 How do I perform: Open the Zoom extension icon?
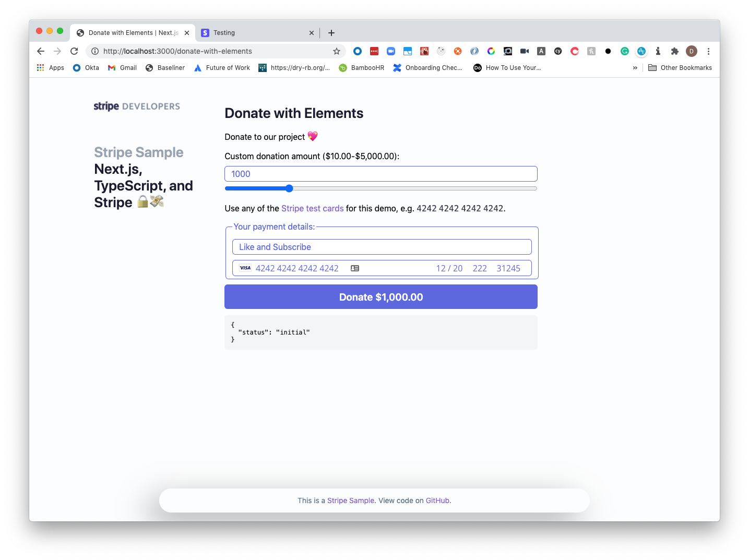391,51
